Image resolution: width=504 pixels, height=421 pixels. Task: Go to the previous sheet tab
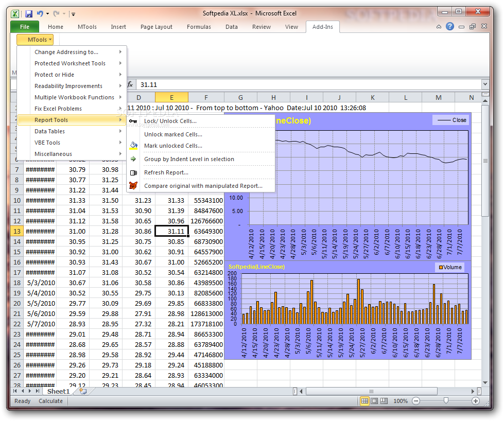pos(23,391)
